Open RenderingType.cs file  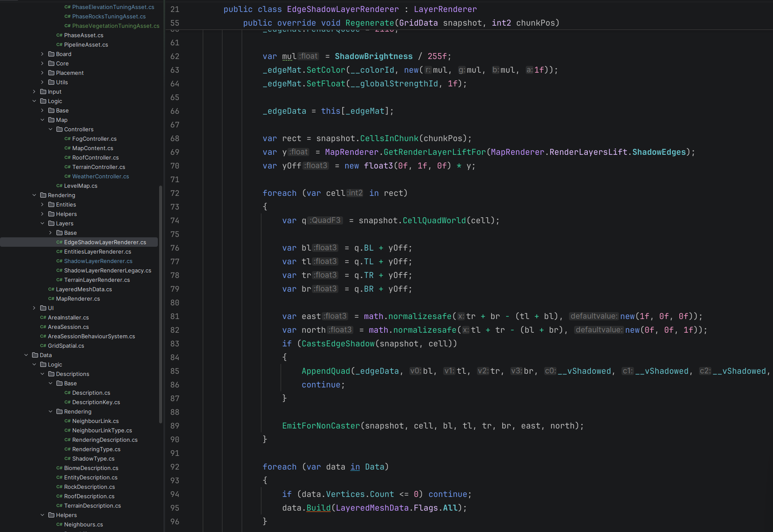click(96, 449)
